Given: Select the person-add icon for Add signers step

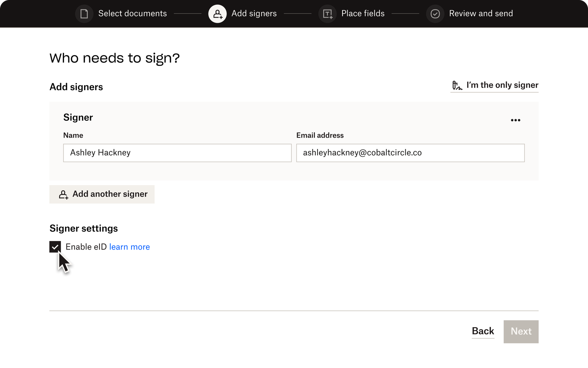Looking at the screenshot, I should 217,14.
